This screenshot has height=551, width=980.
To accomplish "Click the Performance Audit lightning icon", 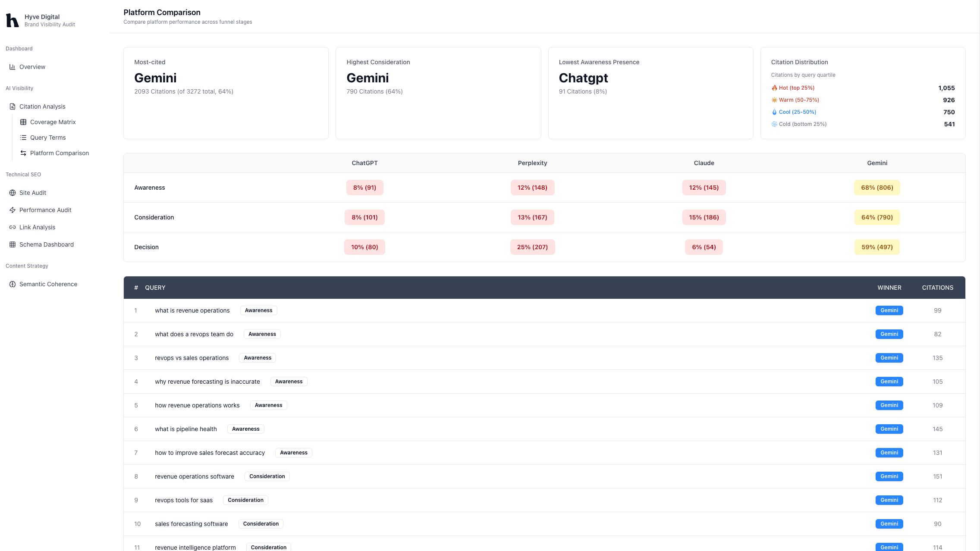I will tap(13, 210).
